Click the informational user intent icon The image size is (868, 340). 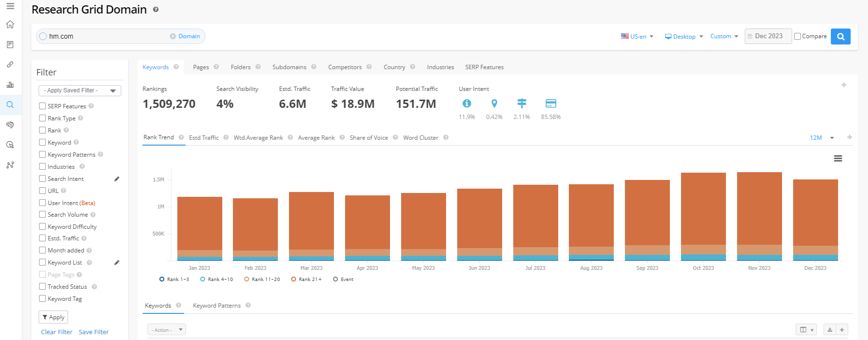466,103
